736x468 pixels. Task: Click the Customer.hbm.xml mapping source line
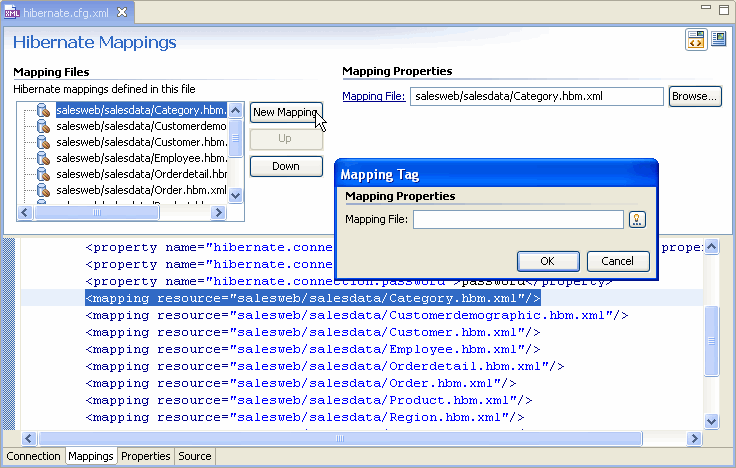tap(313, 332)
